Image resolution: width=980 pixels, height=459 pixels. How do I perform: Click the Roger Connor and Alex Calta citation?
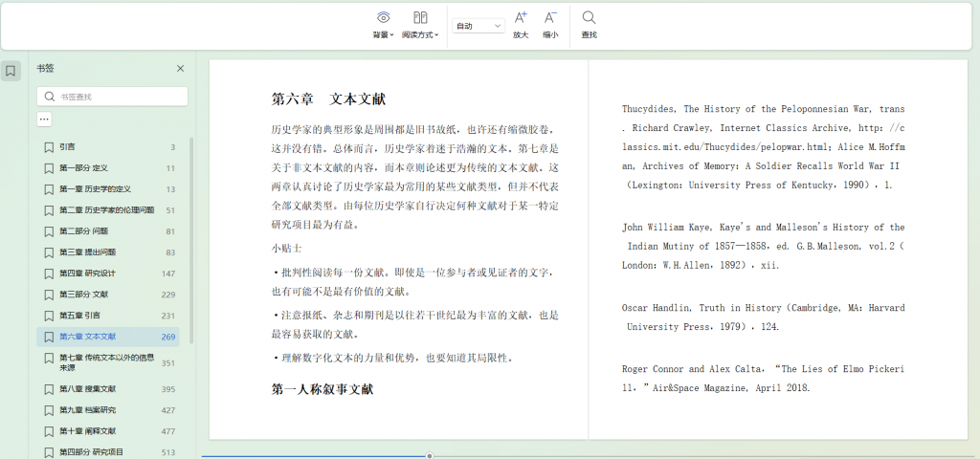click(763, 379)
